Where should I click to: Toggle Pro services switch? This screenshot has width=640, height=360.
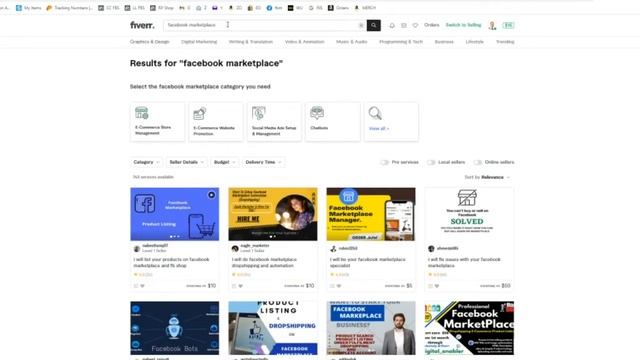(384, 162)
